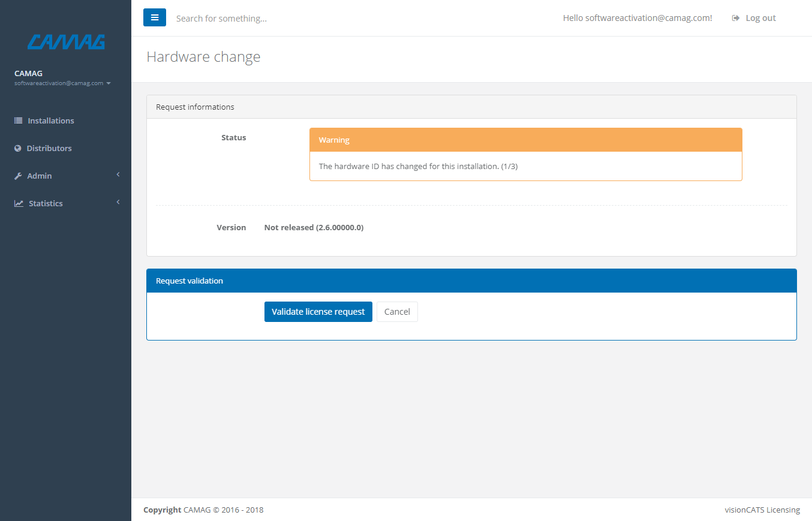The height and width of the screenshot is (521, 812).
Task: Click the Admin wrench icon
Action: coord(17,175)
